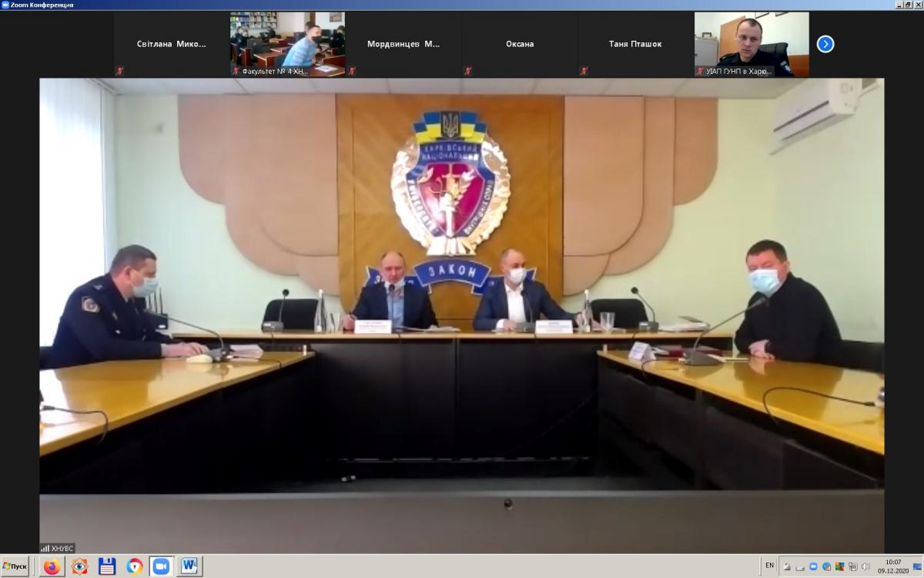Restore down the Zoom Конференция window

(x=909, y=5)
